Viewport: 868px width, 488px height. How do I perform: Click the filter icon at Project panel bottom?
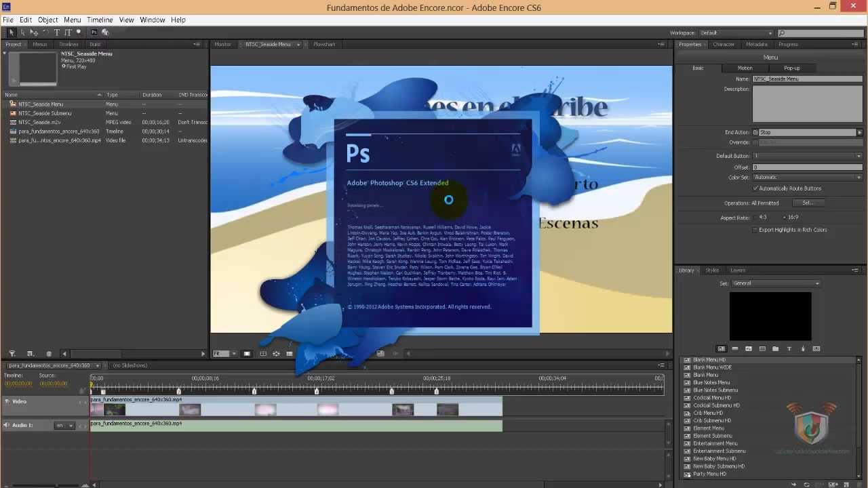(x=12, y=353)
